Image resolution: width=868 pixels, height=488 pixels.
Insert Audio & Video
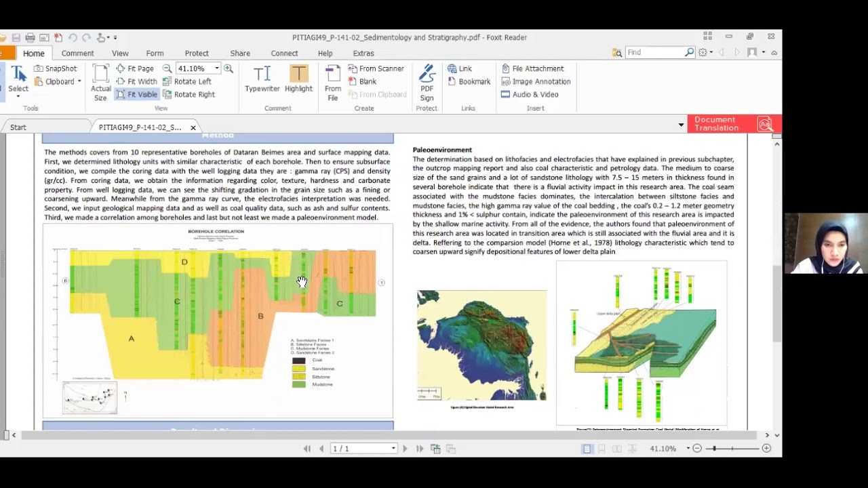click(530, 94)
